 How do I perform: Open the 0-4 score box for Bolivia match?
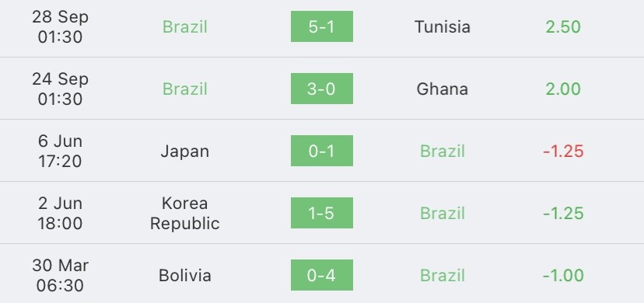click(321, 275)
